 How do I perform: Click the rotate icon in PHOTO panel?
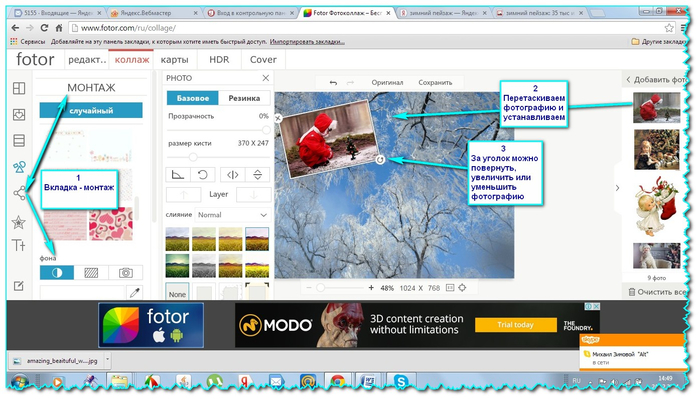203,175
